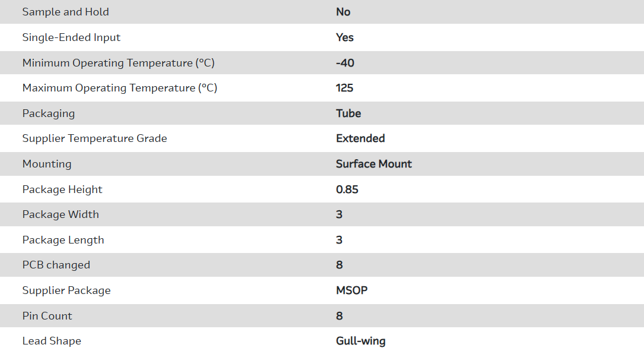Viewport: 644px width, 351px height.
Task: Click the "125" maximum temperature value
Action: [344, 88]
